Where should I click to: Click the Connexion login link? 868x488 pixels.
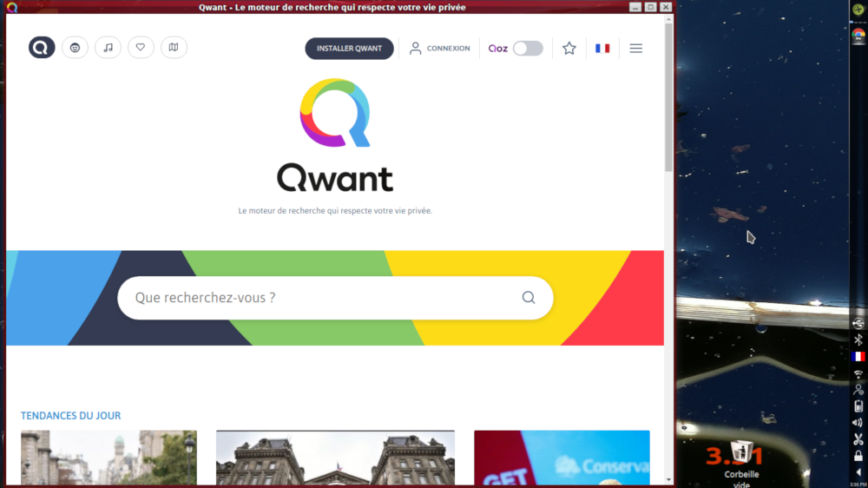coord(439,48)
